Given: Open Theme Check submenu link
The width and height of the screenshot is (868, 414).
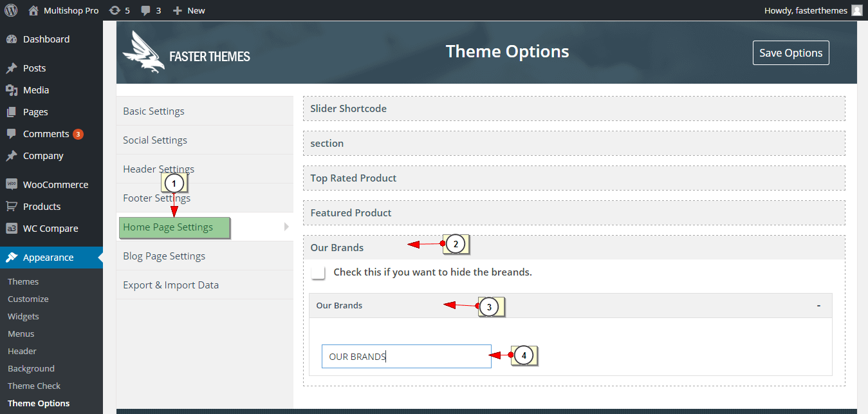Looking at the screenshot, I should [x=34, y=386].
